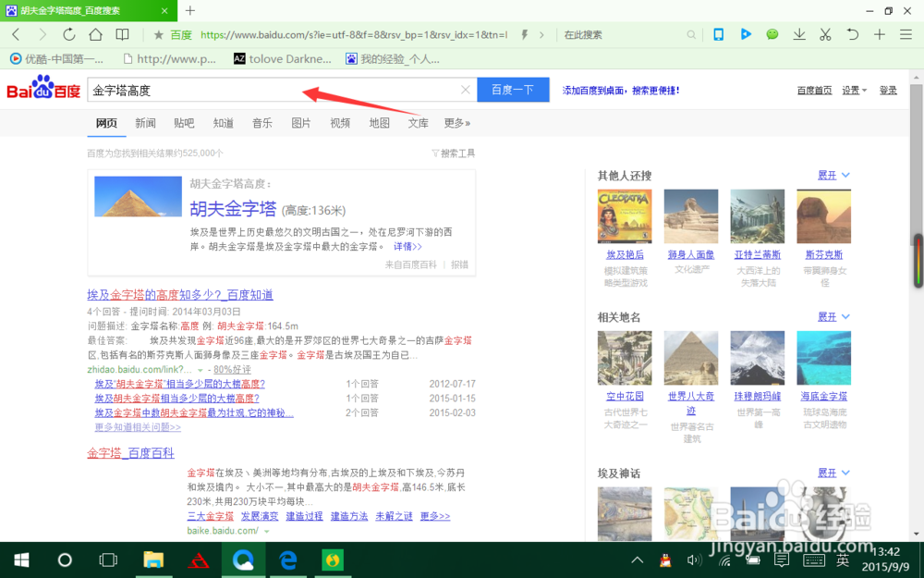Viewport: 924px width, 578px height.
Task: Expand 其他人还搜 section via 展开
Action: [828, 175]
